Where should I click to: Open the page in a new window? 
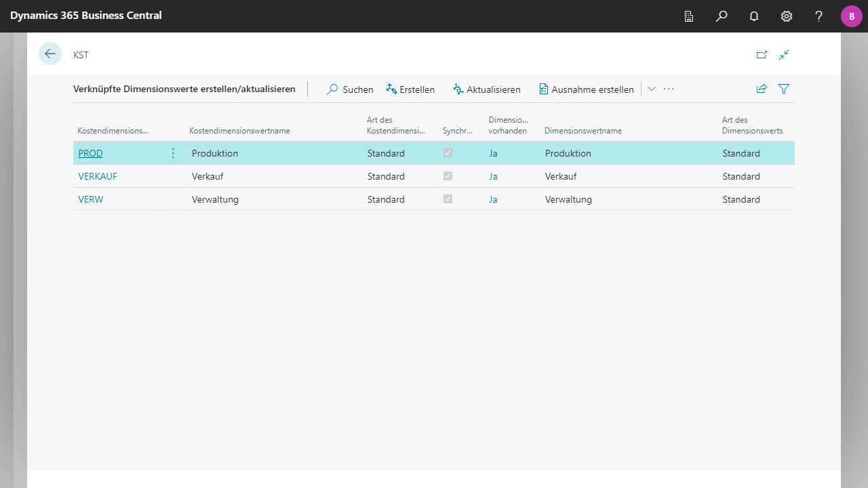click(x=762, y=55)
